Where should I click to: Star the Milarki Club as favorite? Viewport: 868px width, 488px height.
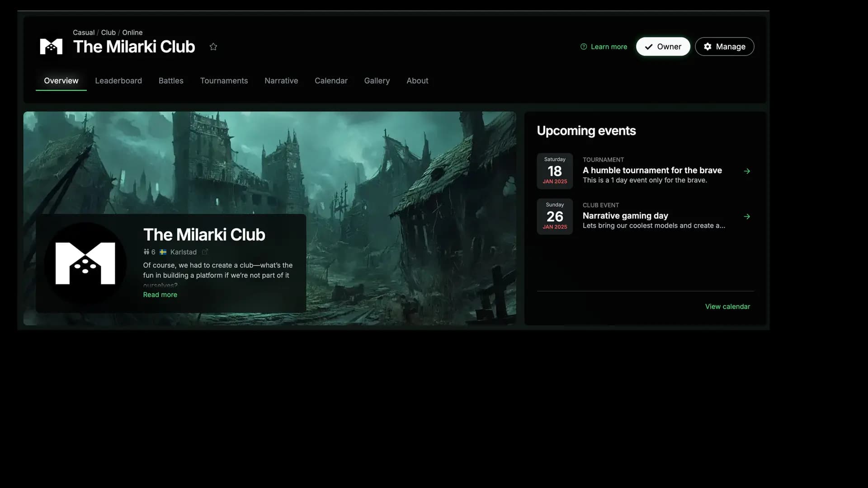[213, 47]
